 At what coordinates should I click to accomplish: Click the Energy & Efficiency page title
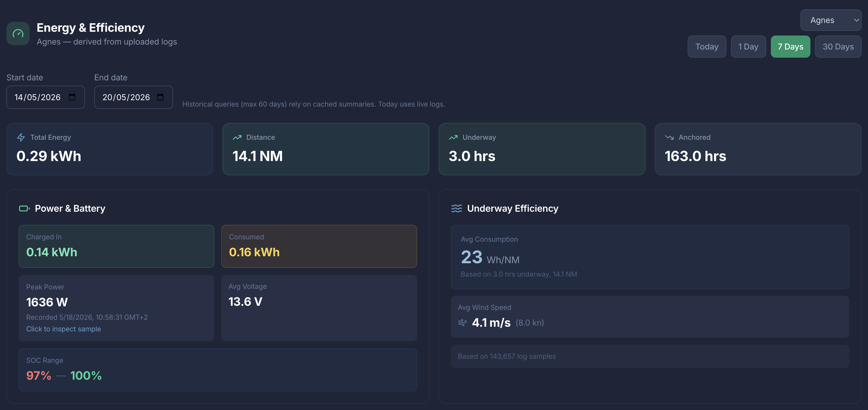(x=90, y=28)
